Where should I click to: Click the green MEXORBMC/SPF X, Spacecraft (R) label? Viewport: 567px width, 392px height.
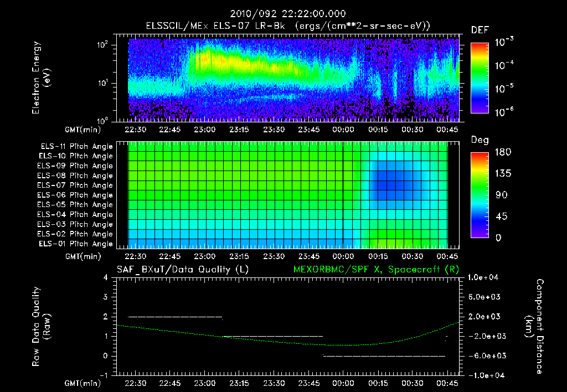376,270
